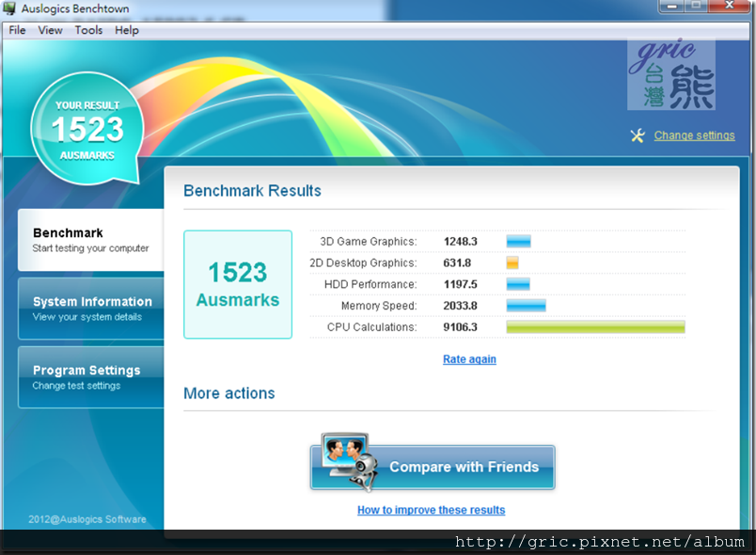
Task: Click the More actions heading
Action: [x=229, y=393]
